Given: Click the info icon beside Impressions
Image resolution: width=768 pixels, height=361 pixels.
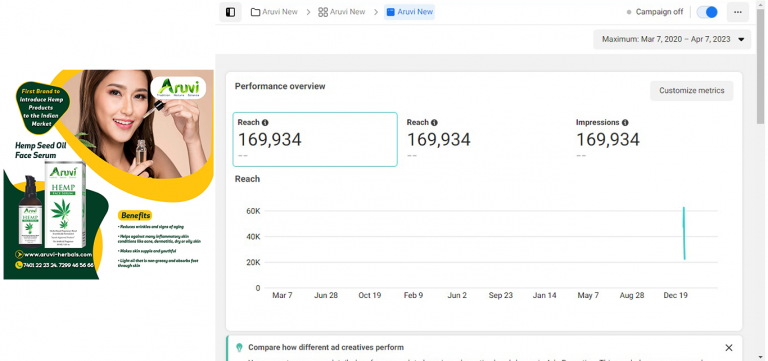Looking at the screenshot, I should pyautogui.click(x=625, y=122).
